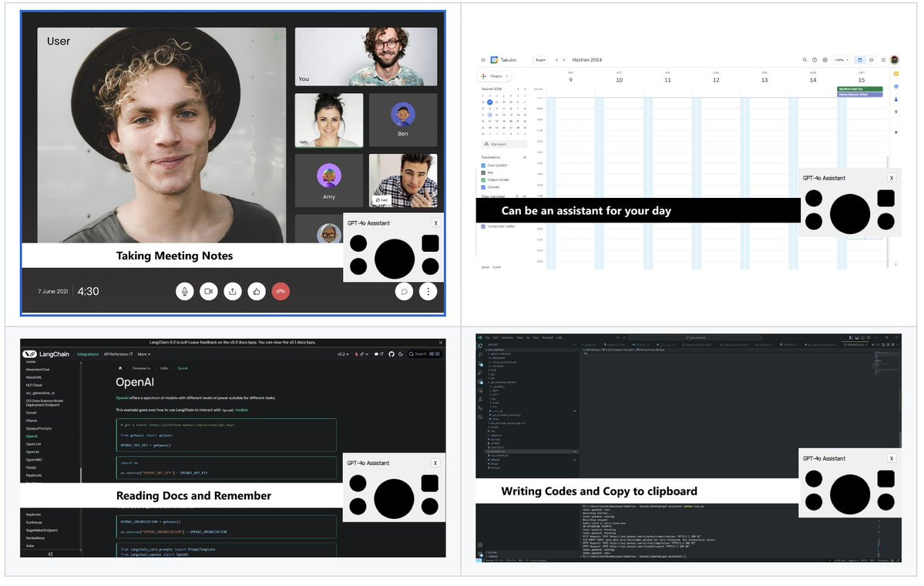Toggle the Onur ULUSOY calendar checkbox
Viewport: 924px width, 586px height.
coord(483,166)
